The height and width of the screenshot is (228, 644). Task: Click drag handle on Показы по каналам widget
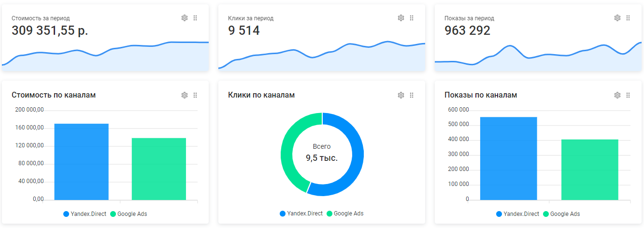click(628, 95)
